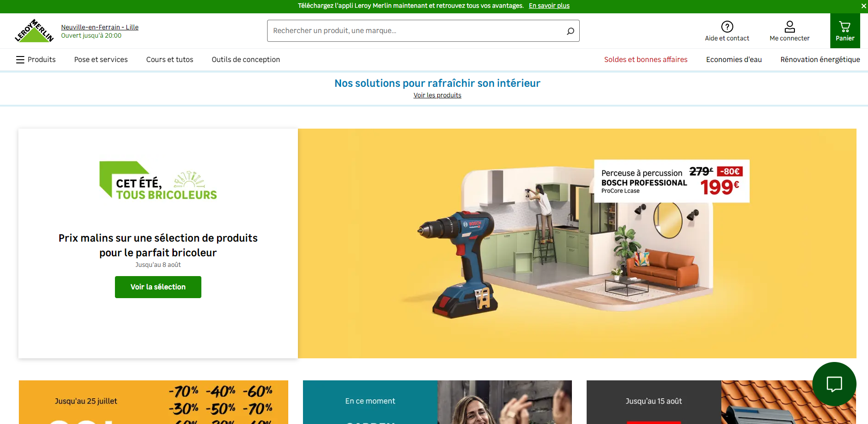Open Economies d'eau page
The height and width of the screenshot is (424, 868).
(x=734, y=60)
